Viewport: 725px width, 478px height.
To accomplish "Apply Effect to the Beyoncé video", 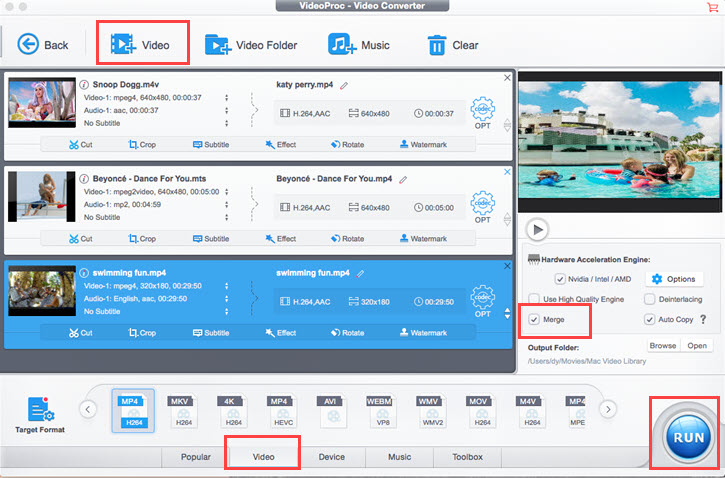I will (281, 239).
